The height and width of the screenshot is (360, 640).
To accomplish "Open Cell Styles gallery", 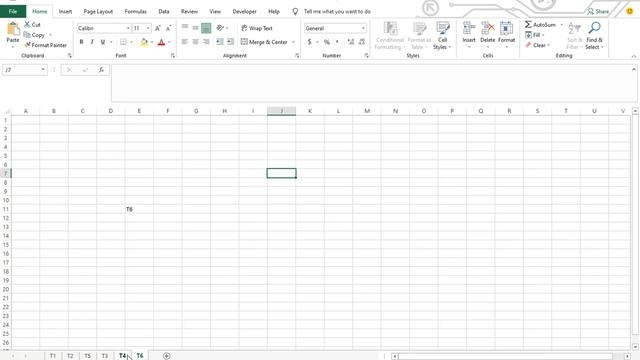I will click(442, 36).
